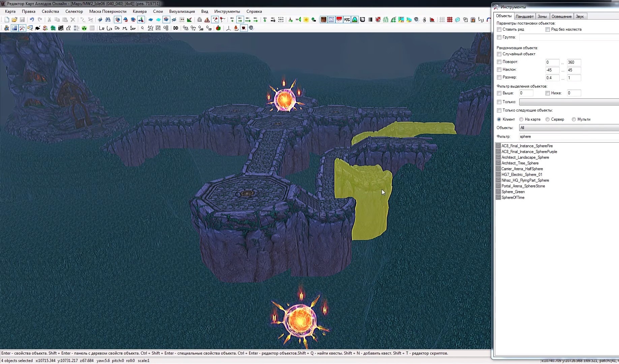Image resolution: width=619 pixels, height=364 pixels.
Task: Open the Справка menu
Action: coord(254,11)
